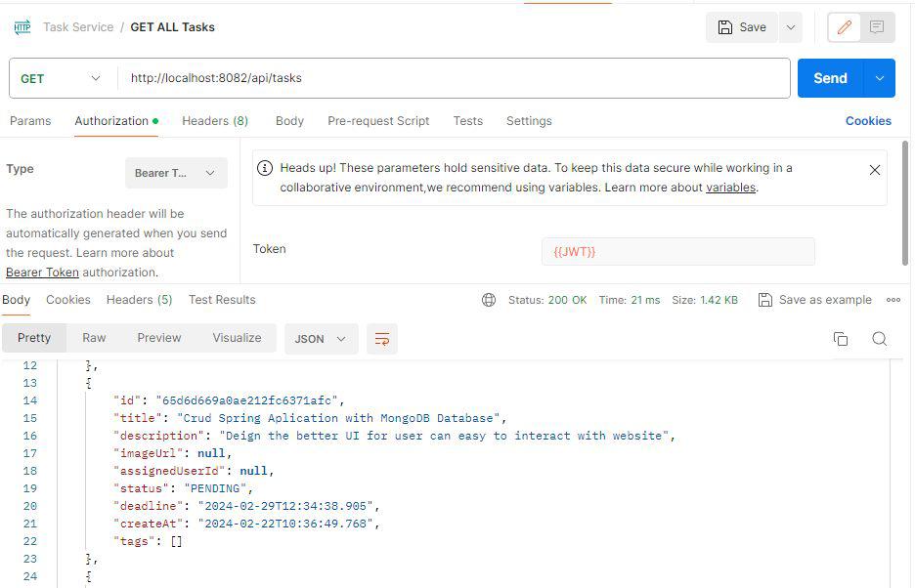
Task: Switch response view to Raw
Action: 94,338
